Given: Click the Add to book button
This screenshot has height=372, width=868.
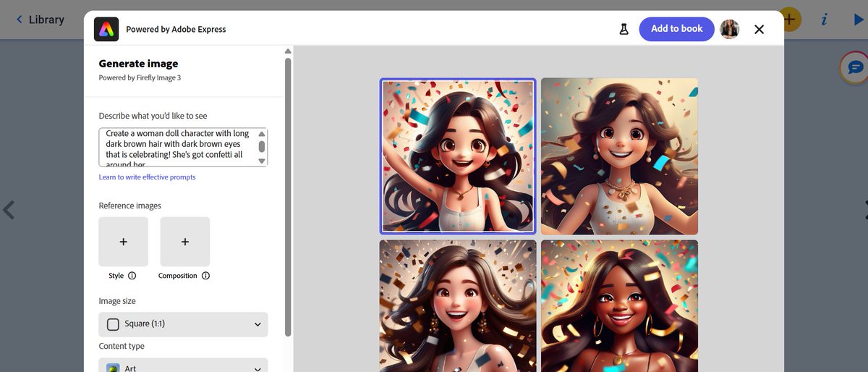Looking at the screenshot, I should point(677,29).
